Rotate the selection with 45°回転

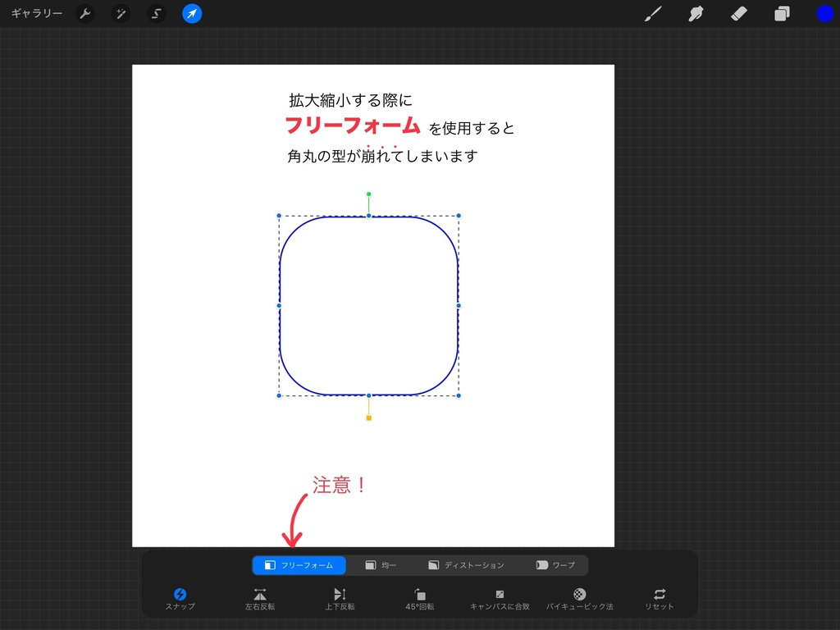[x=419, y=598]
